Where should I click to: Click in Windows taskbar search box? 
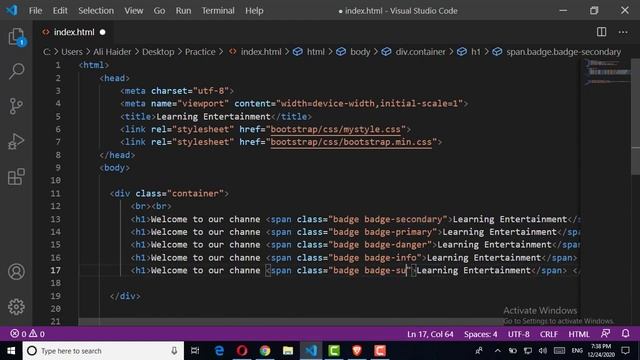coord(103,351)
